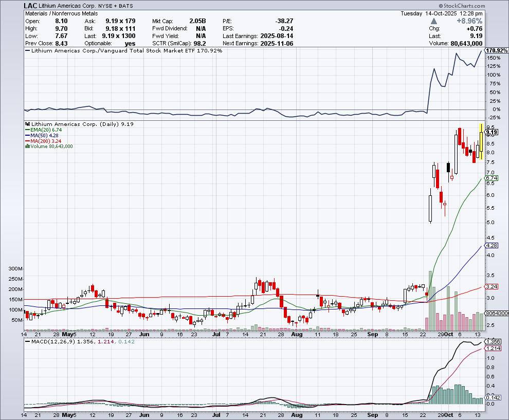509x420 pixels.
Task: Click the 170.92% tag on the ratio axis
Action: click(x=497, y=50)
